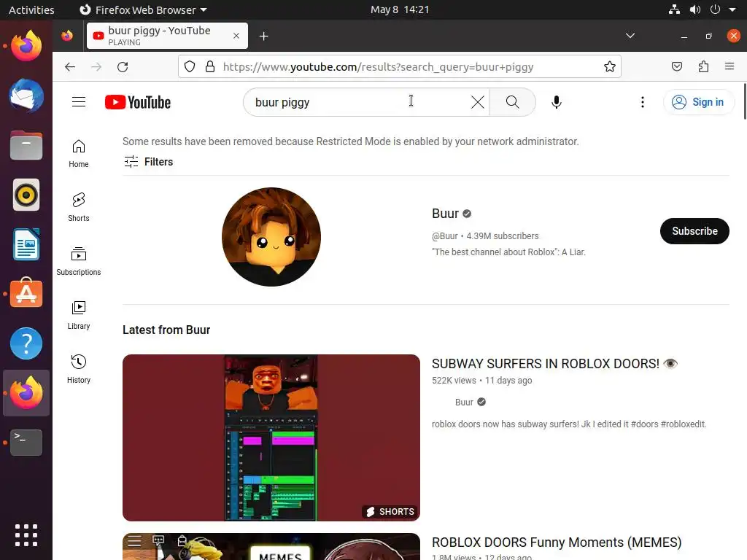This screenshot has width=747, height=560.
Task: Open Files manager from the dock
Action: click(x=26, y=145)
